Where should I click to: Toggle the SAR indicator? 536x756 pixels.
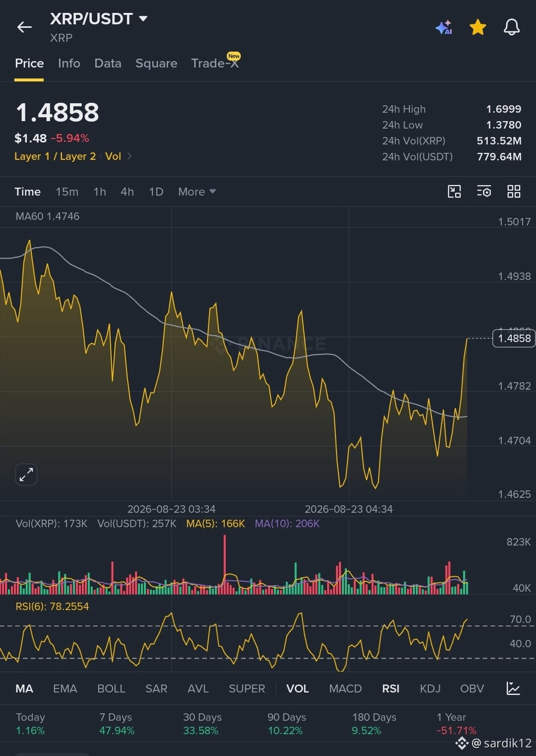[156, 688]
